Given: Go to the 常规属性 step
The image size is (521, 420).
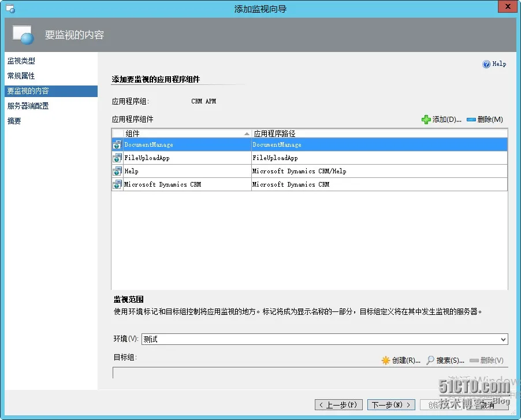Looking at the screenshot, I should tap(21, 76).
